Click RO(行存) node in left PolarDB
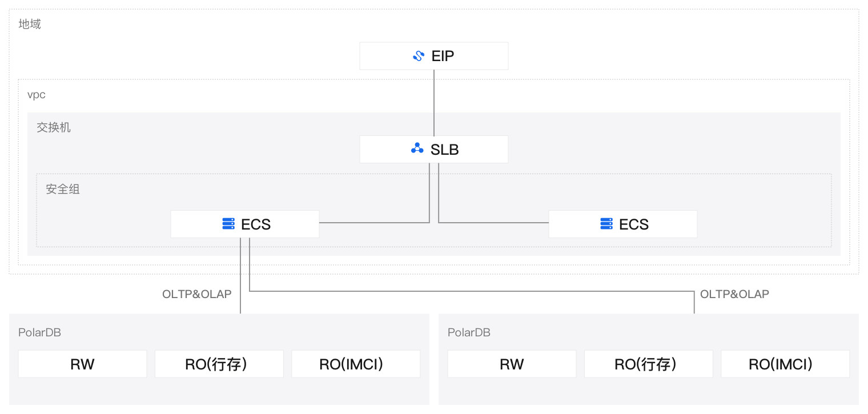The image size is (868, 414). 219,364
